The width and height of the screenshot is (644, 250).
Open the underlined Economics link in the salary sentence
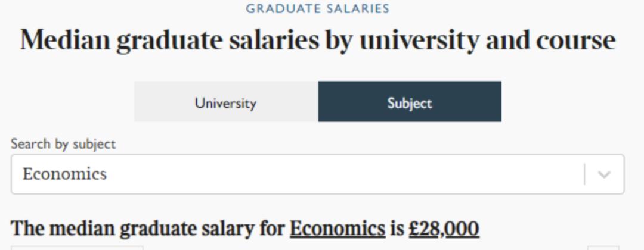338,229
